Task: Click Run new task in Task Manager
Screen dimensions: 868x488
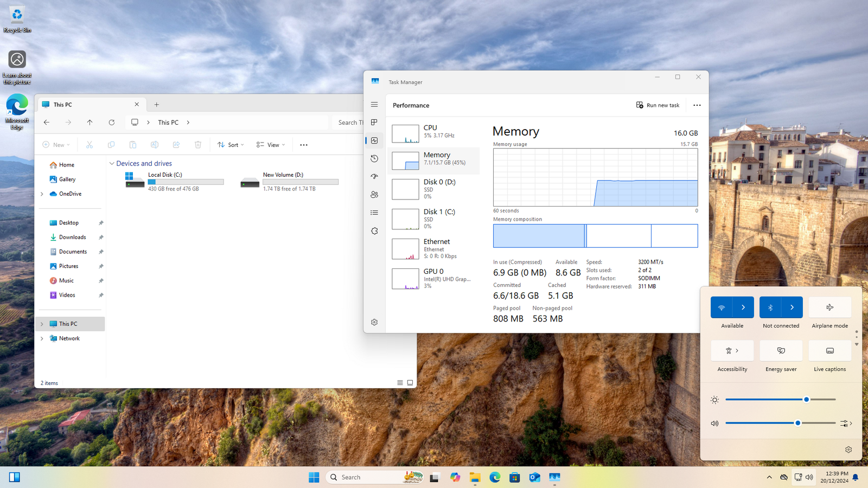Action: [x=658, y=105]
